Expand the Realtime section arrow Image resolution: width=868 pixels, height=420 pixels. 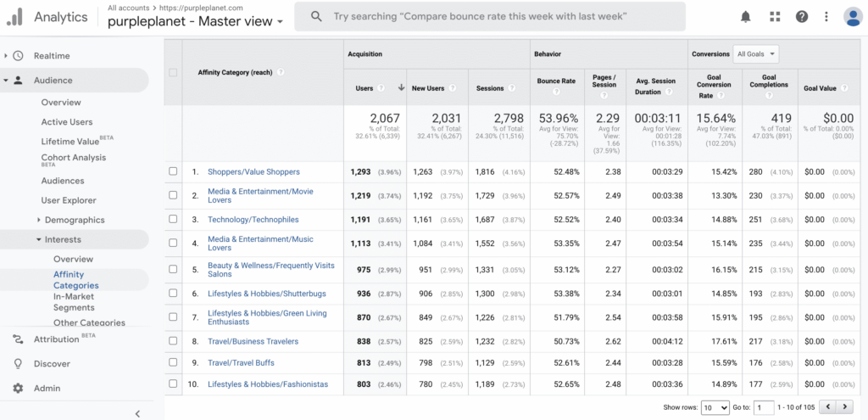click(x=6, y=56)
